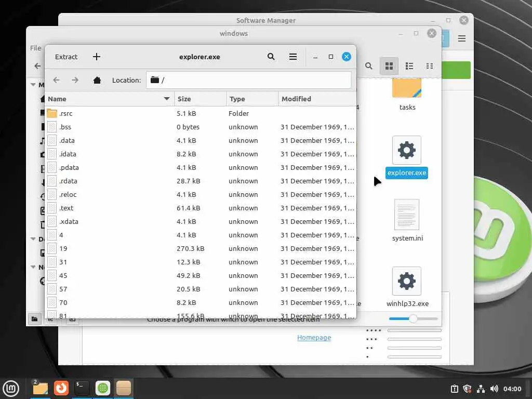Screen dimensions: 532x399
Task: Select the file named 70
Action: coord(201,303)
